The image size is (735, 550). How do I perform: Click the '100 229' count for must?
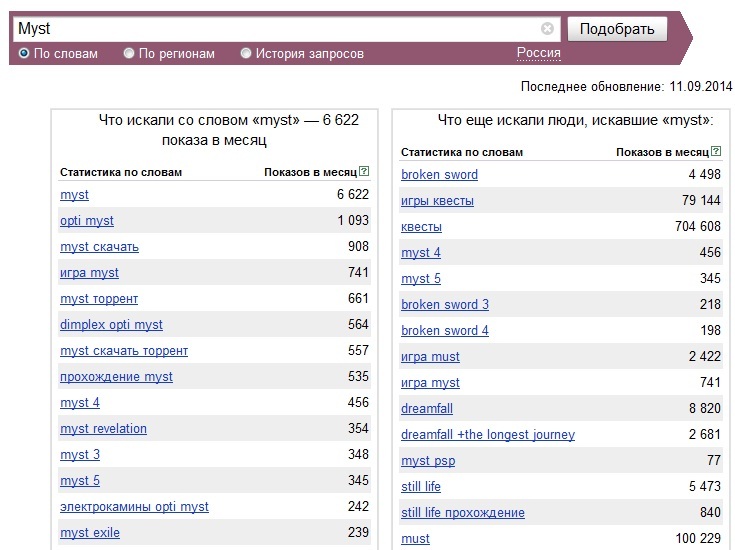pyautogui.click(x=698, y=538)
